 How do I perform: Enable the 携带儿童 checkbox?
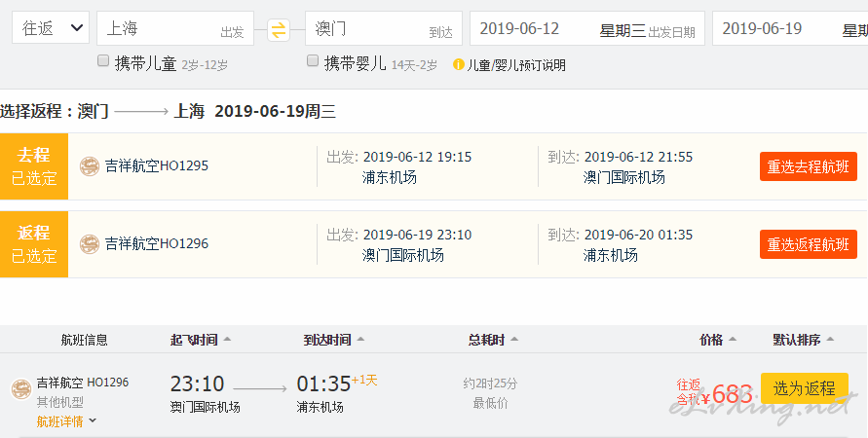point(103,60)
